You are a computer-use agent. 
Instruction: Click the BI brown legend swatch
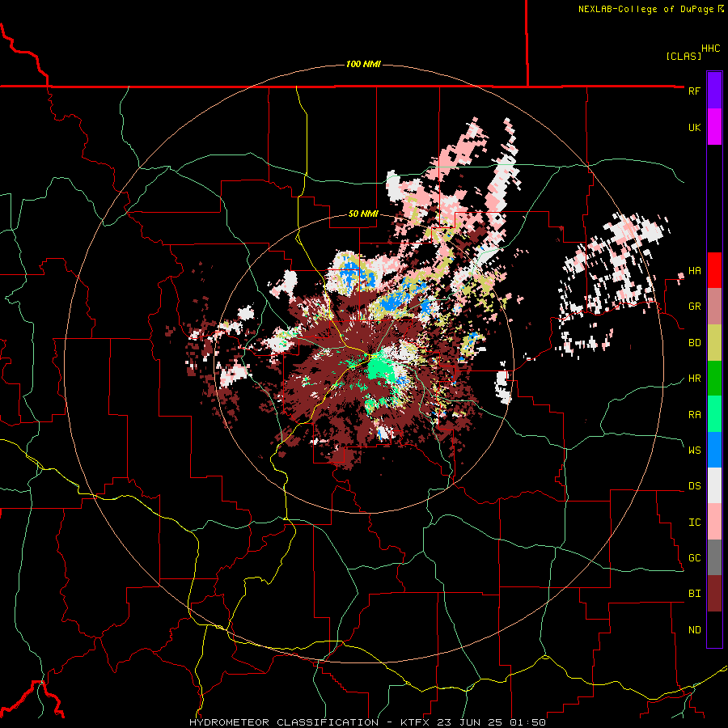(x=714, y=594)
